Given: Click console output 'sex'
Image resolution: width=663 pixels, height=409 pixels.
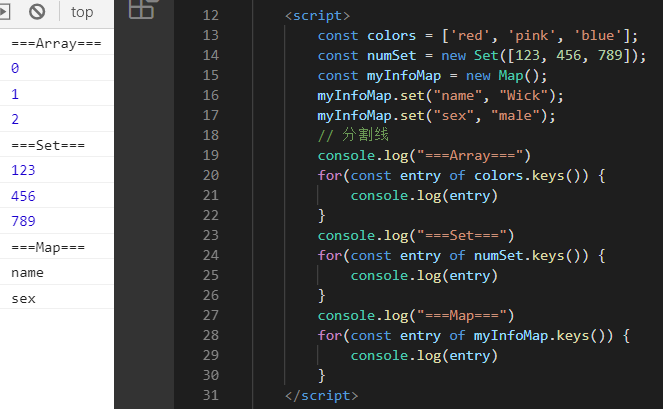Looking at the screenshot, I should click(23, 299).
